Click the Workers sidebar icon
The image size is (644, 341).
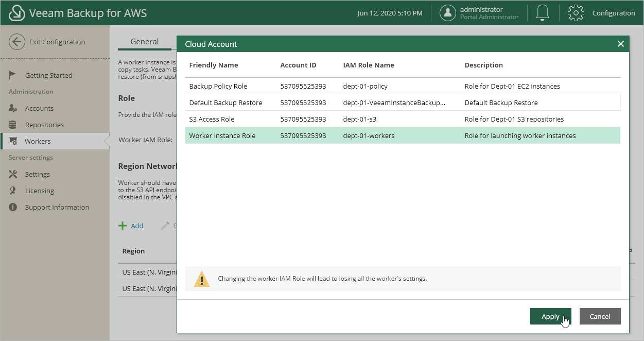[x=13, y=141]
